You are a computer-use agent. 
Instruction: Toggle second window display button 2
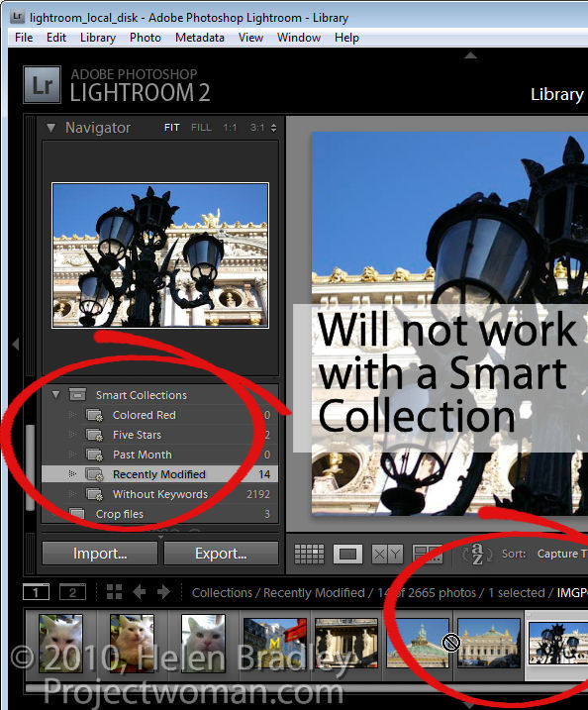click(x=72, y=592)
